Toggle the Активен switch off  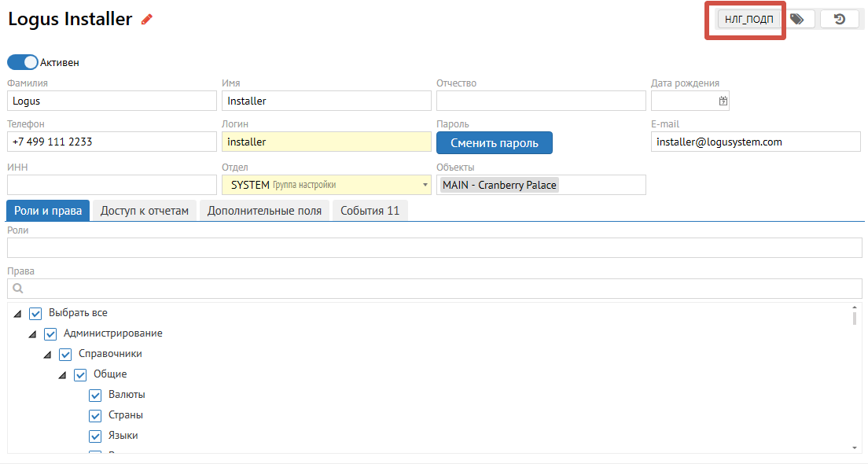point(23,62)
